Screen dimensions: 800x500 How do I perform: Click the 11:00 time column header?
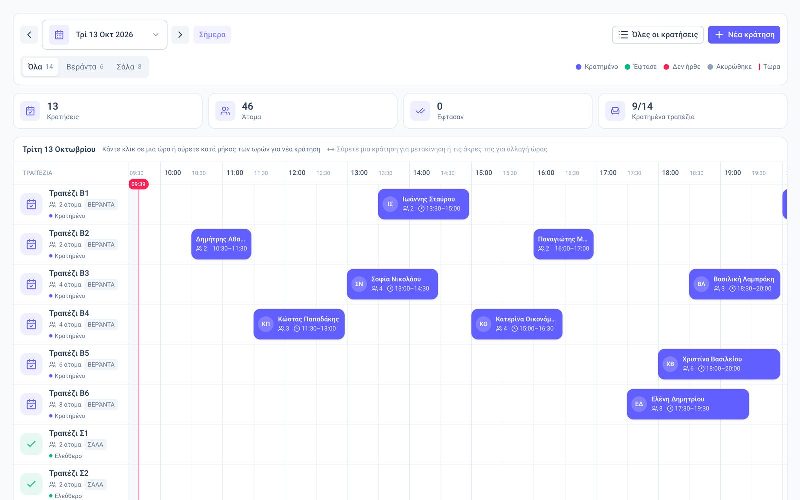(x=235, y=173)
